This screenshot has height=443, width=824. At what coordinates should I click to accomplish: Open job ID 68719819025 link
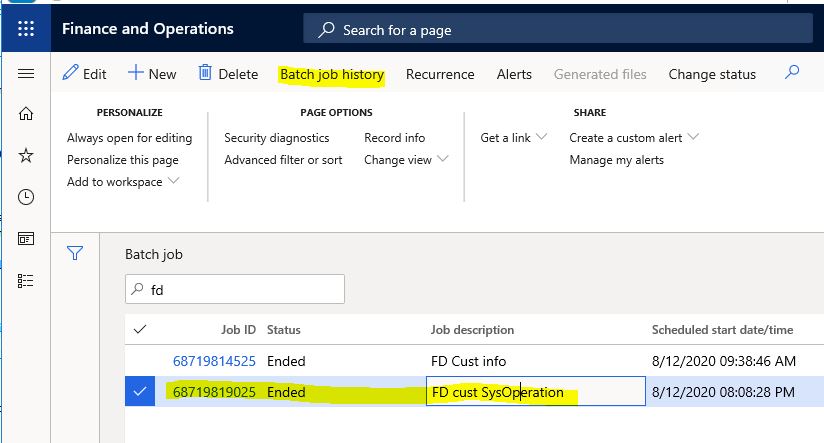tap(214, 392)
